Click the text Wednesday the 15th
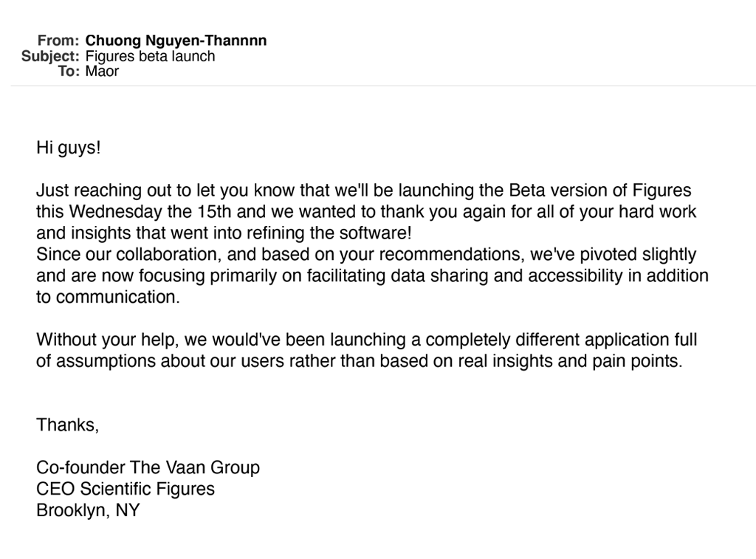The width and height of the screenshot is (756, 559). pos(151,212)
